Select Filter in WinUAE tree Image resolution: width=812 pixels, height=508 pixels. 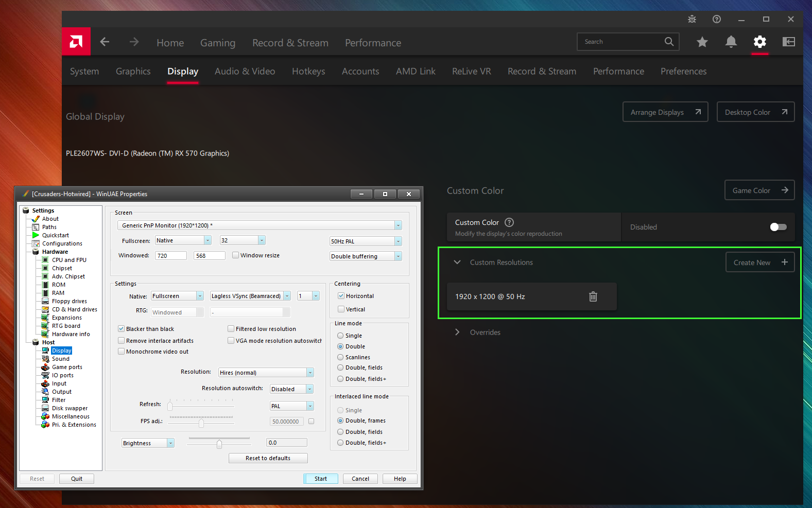click(x=59, y=400)
